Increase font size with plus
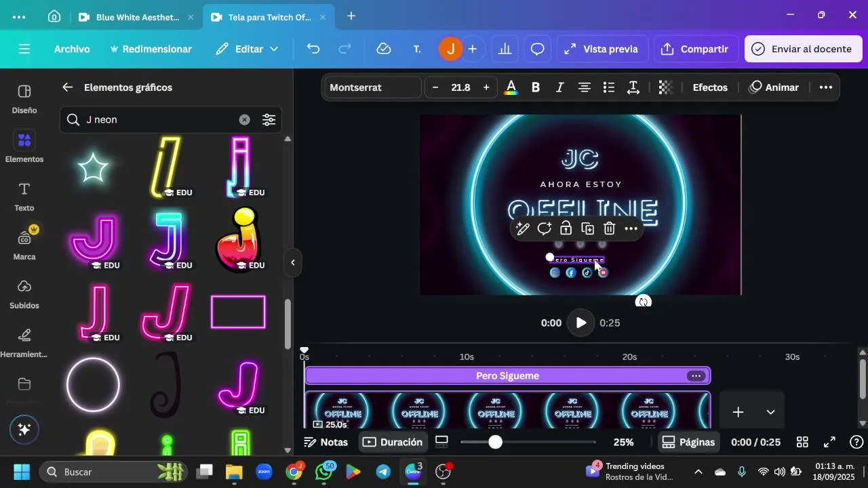868x488 pixels. (486, 87)
